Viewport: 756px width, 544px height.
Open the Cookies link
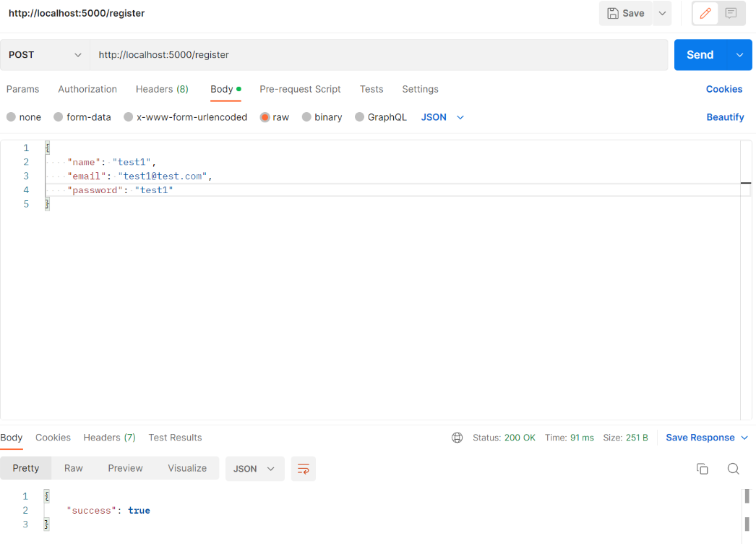click(x=724, y=89)
